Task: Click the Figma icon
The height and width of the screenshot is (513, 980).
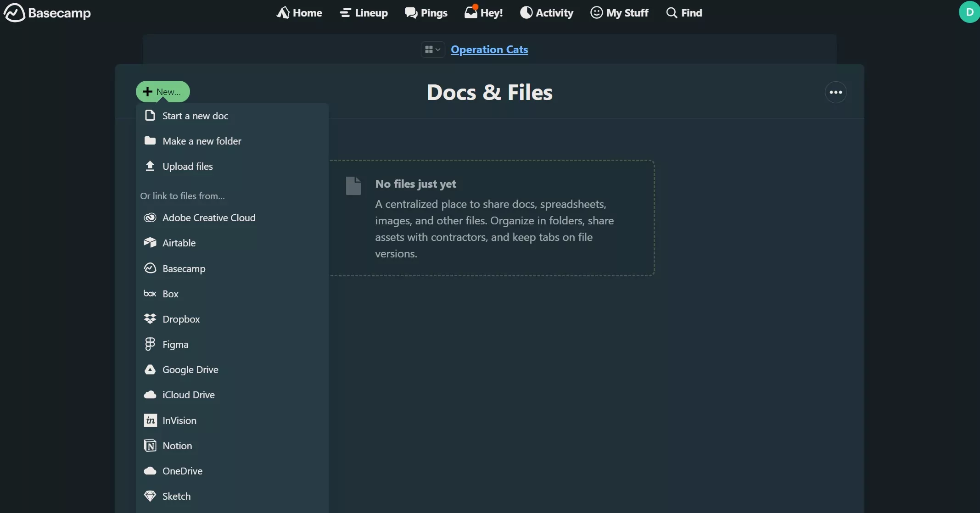Action: coord(150,344)
